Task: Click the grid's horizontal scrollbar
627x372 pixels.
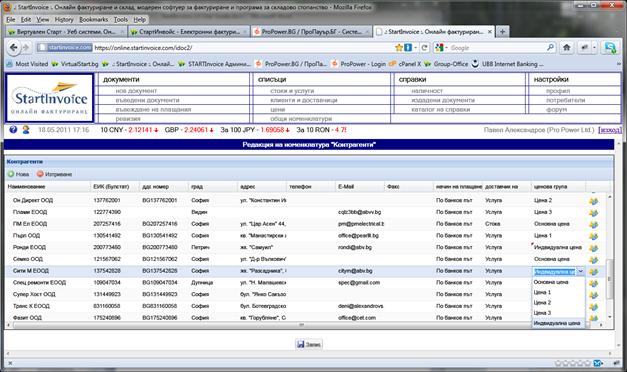Action: pos(302,325)
